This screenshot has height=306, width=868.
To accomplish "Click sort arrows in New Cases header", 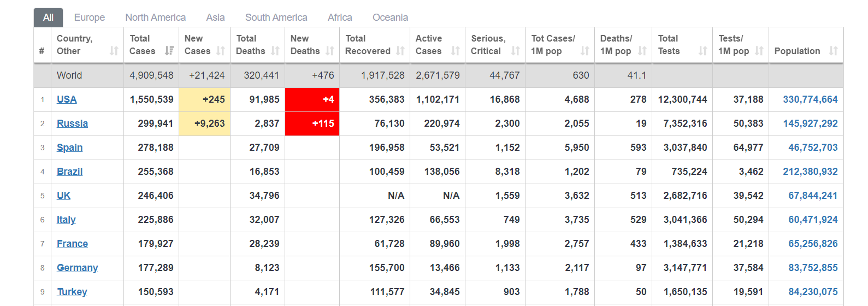I will coord(221,51).
